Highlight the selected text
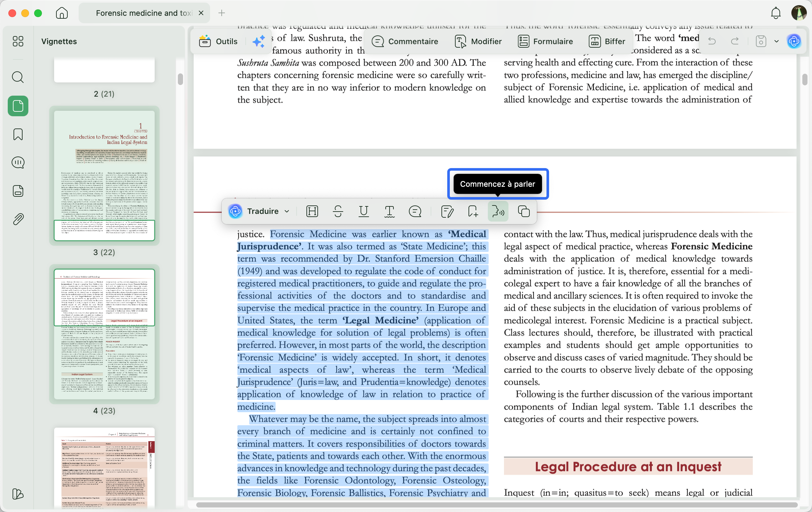The height and width of the screenshot is (512, 812). tap(312, 211)
